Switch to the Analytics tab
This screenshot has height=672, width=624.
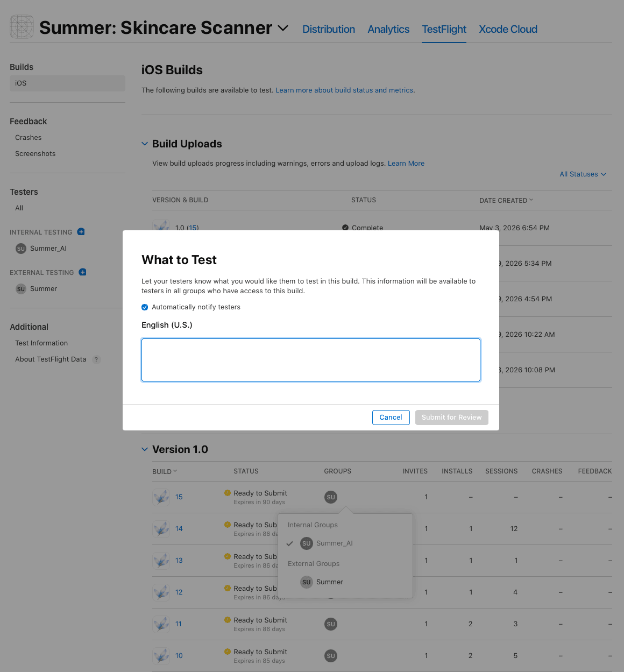388,29
